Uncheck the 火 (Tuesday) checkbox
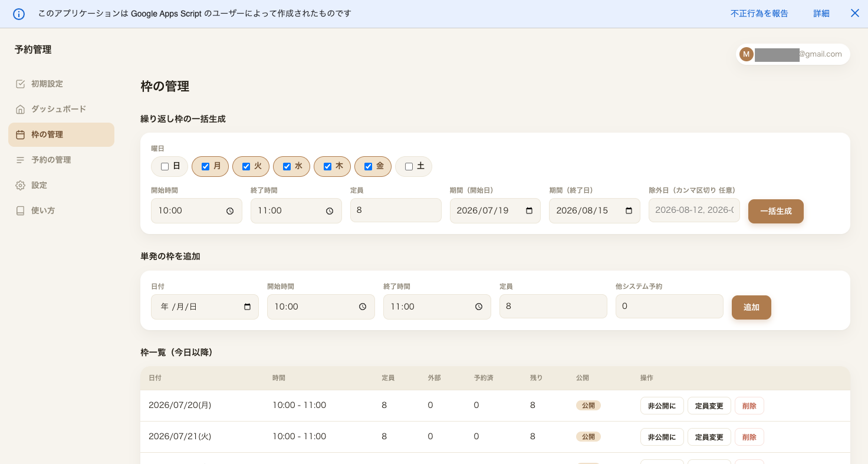The height and width of the screenshot is (464, 868). tap(246, 166)
